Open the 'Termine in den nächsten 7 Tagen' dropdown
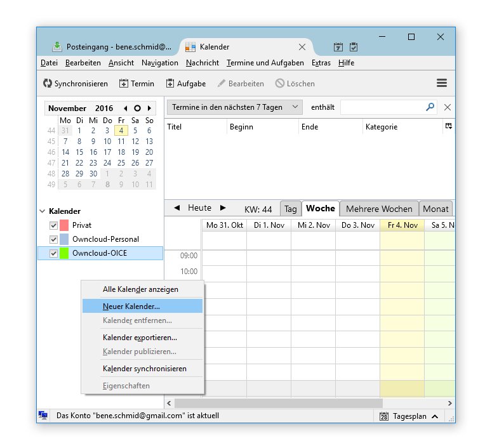Viewport: 485px width, 448px height. coord(234,107)
